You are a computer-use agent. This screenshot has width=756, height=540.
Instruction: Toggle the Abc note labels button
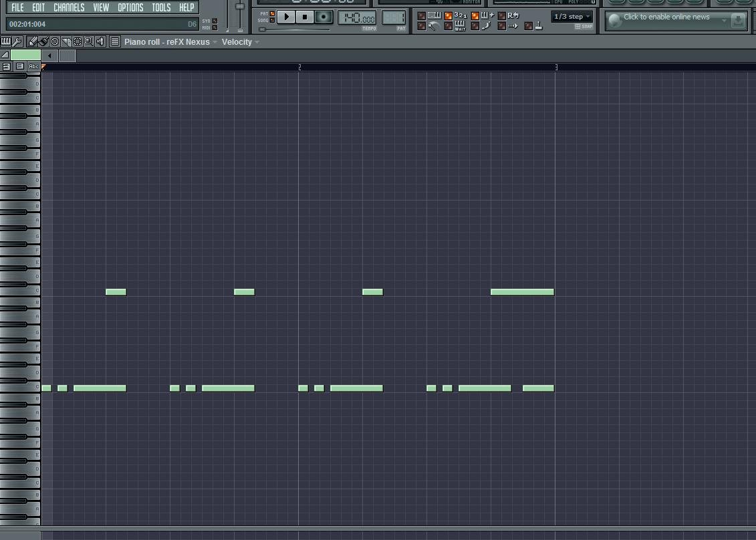point(33,67)
